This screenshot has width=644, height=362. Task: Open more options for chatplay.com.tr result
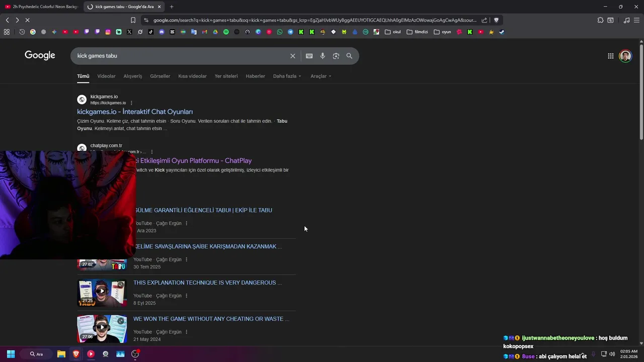tap(151, 152)
